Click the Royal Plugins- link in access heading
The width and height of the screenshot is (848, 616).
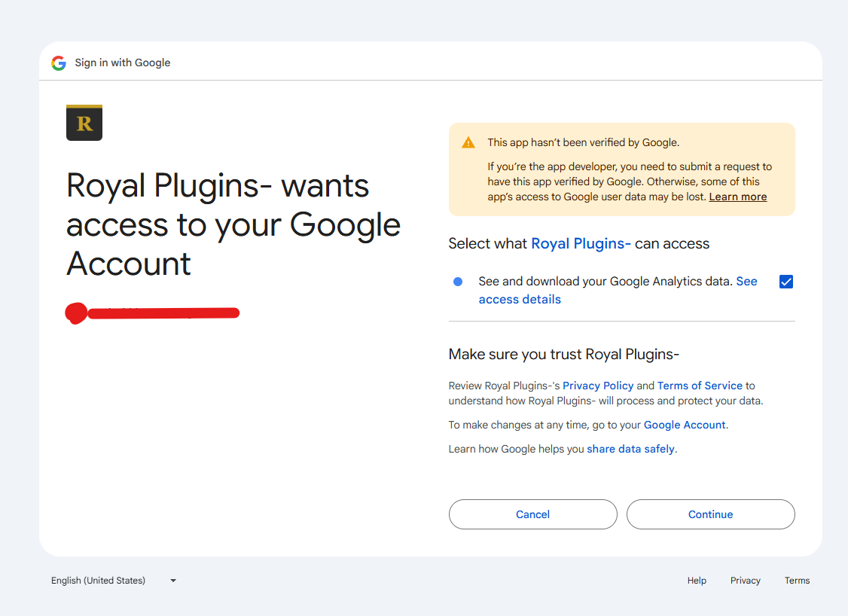[x=581, y=243]
